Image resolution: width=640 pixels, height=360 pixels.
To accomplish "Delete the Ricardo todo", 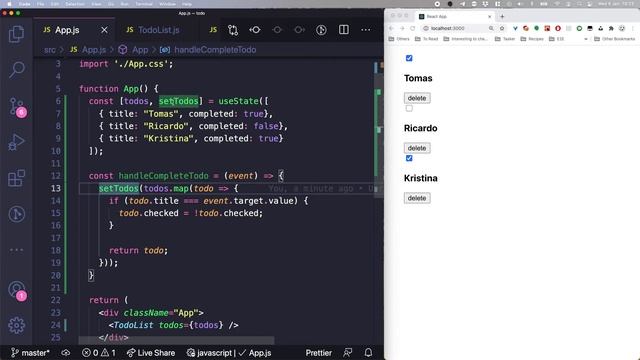I will pos(417,148).
